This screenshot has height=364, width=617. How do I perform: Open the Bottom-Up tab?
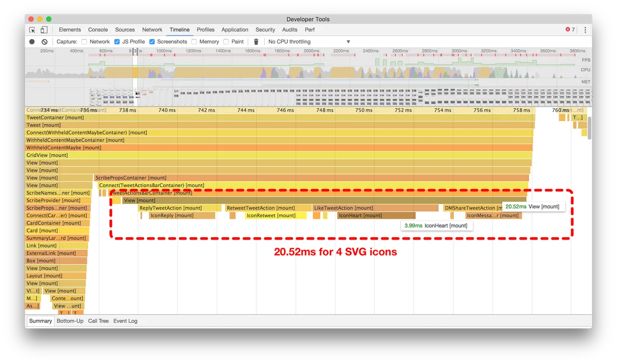(69, 321)
